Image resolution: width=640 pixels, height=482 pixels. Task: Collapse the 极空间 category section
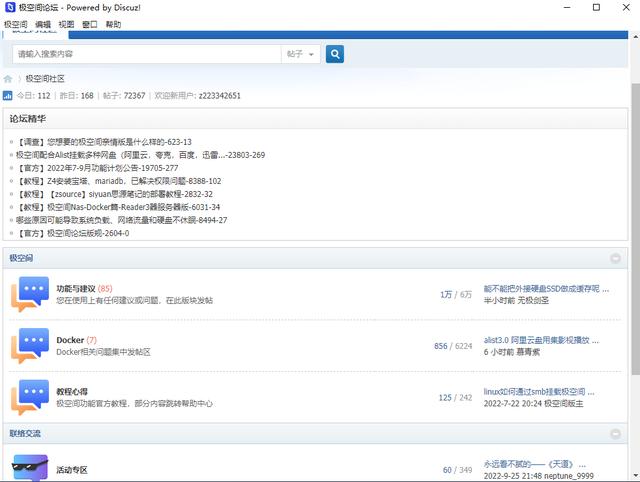(616, 258)
